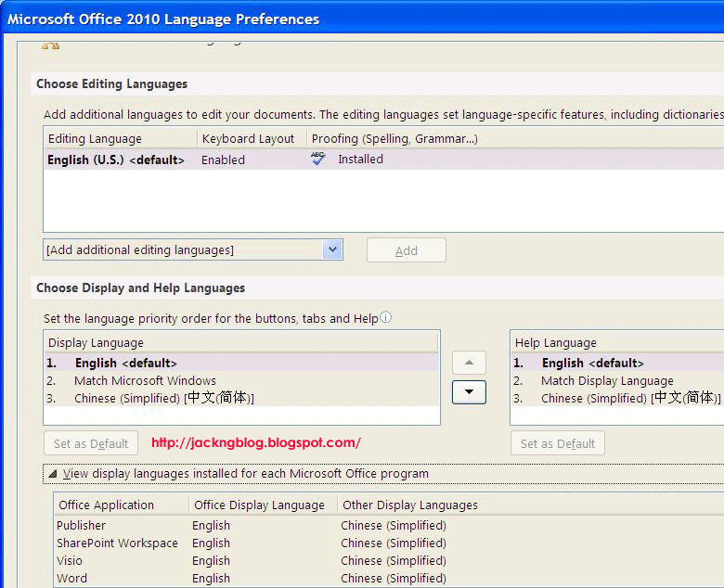Select the Visio application row
Screen dimensions: 724x588
tap(389, 560)
